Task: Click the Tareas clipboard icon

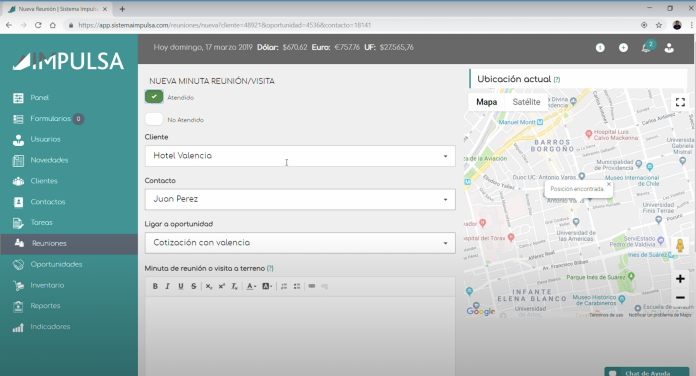Action: (18, 223)
